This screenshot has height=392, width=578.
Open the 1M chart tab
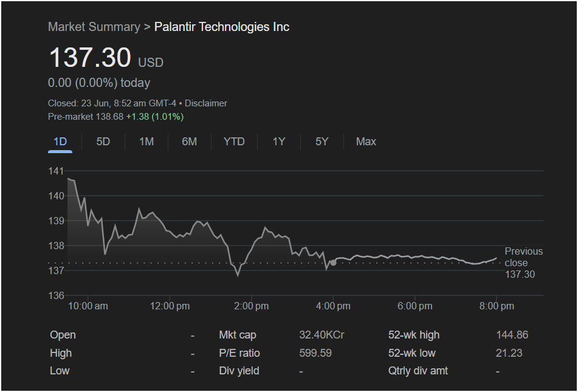146,142
